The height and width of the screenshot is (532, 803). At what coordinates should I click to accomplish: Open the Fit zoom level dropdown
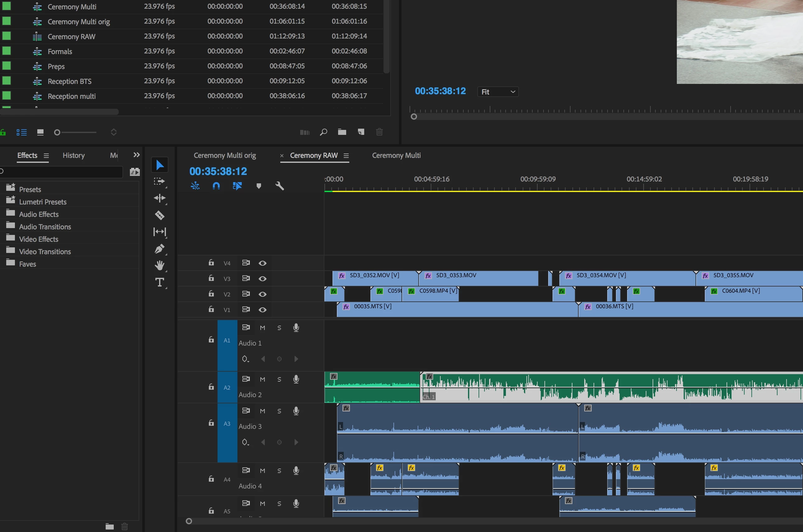click(x=498, y=92)
